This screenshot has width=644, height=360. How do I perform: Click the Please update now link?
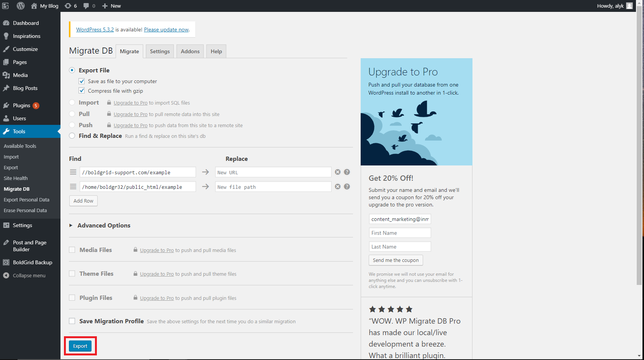pos(166,29)
